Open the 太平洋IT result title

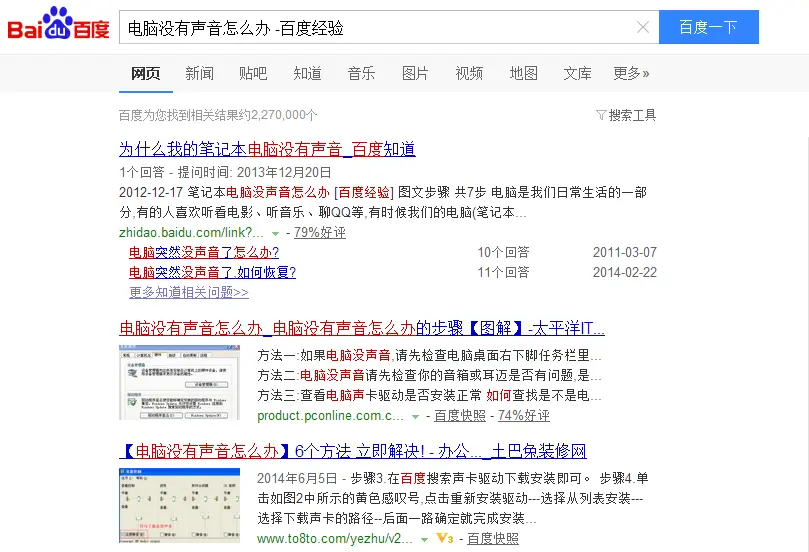362,328
